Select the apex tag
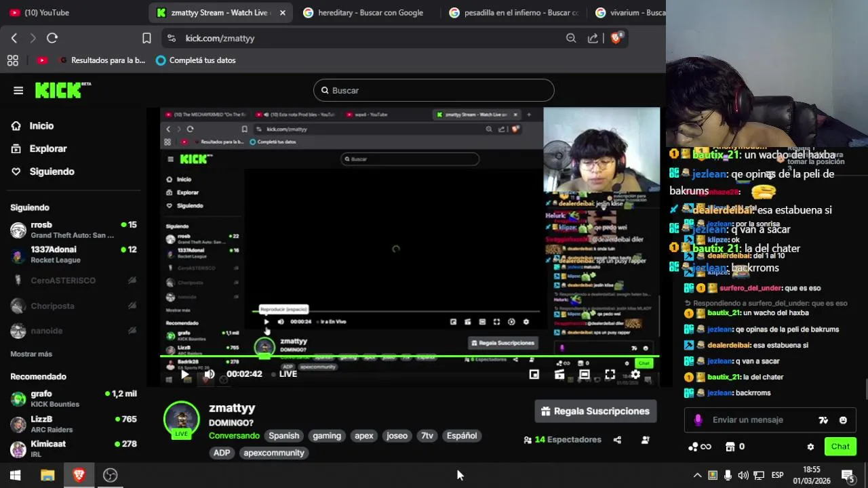Image resolution: width=868 pixels, height=488 pixels. tap(364, 436)
